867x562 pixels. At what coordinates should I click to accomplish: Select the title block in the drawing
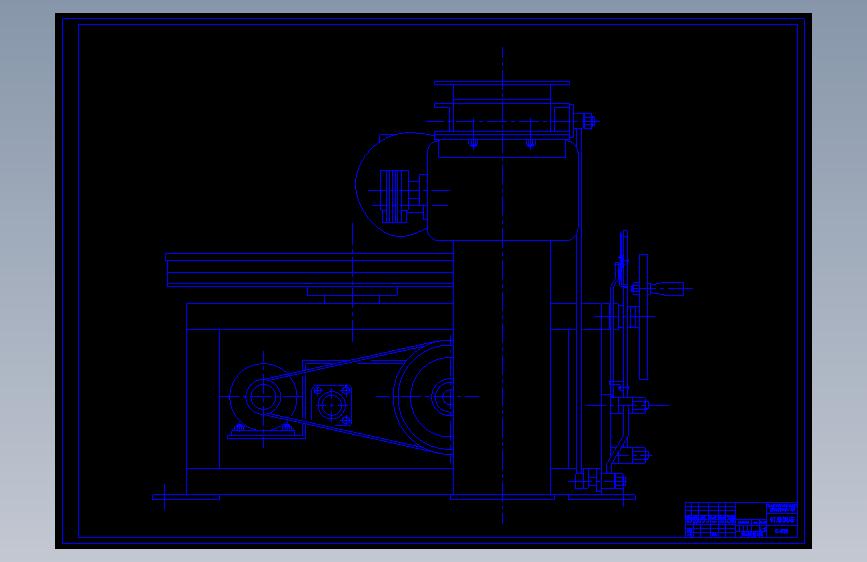(741, 520)
